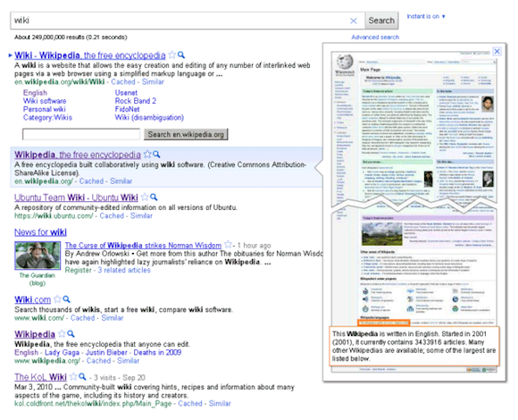Open the 'Lady Gaga' sitelink
This screenshot has height=420, width=518.
coord(62,353)
